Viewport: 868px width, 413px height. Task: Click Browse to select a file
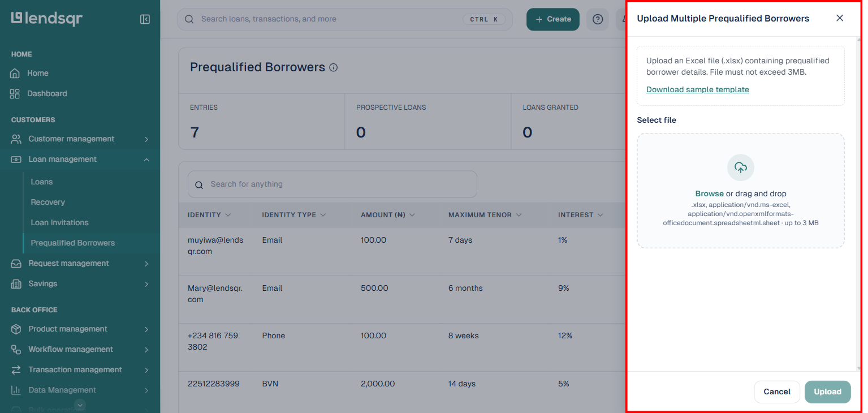[x=709, y=193]
